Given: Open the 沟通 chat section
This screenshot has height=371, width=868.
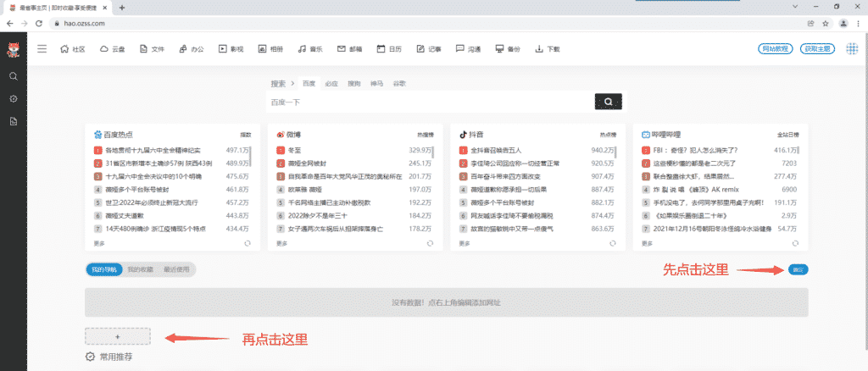Looking at the screenshot, I should pos(468,48).
